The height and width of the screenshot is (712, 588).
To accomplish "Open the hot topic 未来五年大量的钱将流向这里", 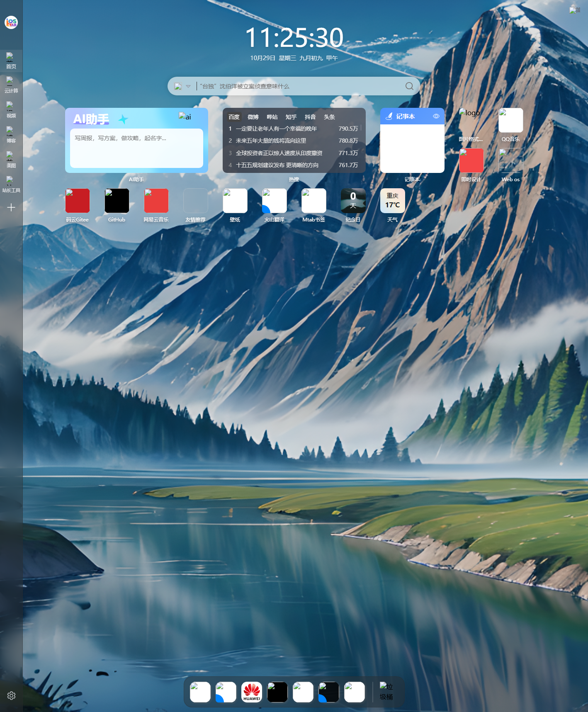I will 271,141.
